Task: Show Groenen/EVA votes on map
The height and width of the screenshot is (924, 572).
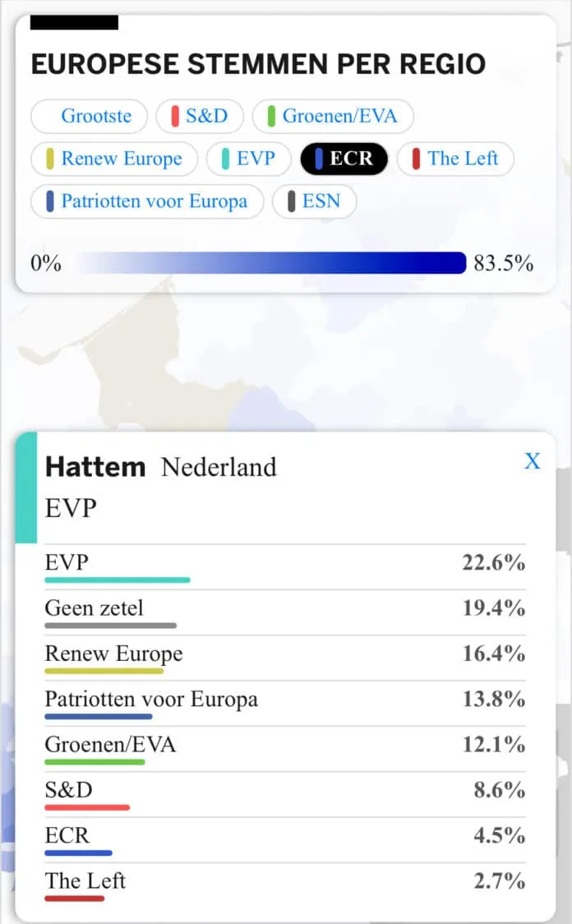Action: tap(332, 116)
